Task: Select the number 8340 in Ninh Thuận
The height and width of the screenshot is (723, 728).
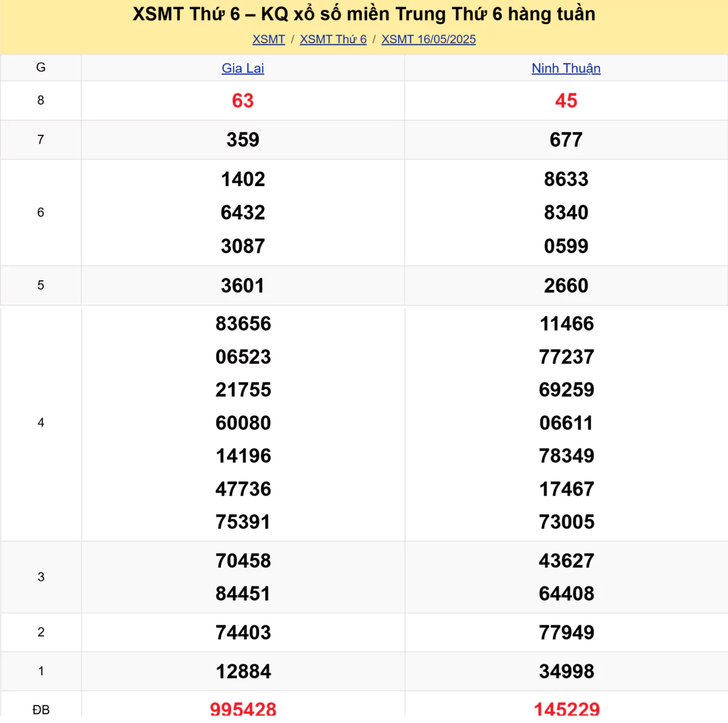Action: pos(566,213)
